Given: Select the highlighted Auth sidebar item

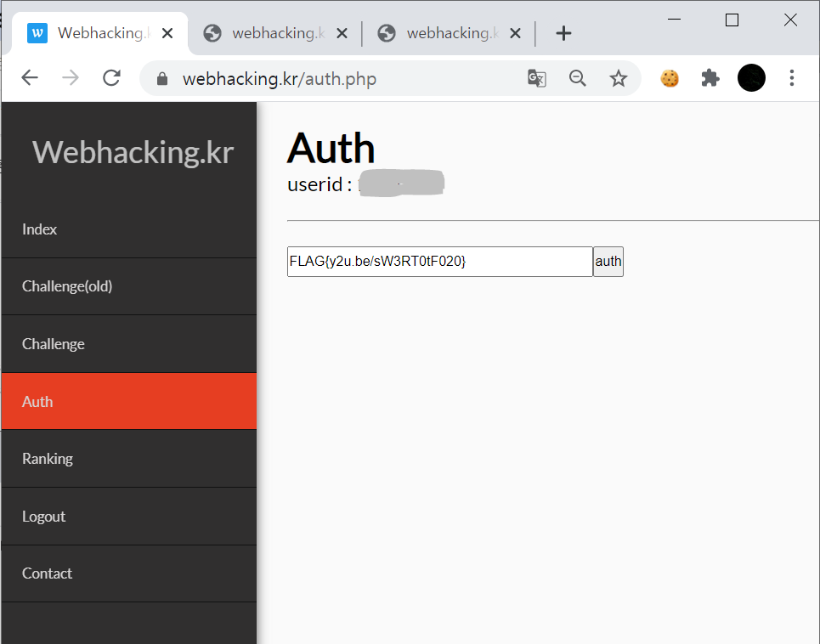Looking at the screenshot, I should 128,402.
